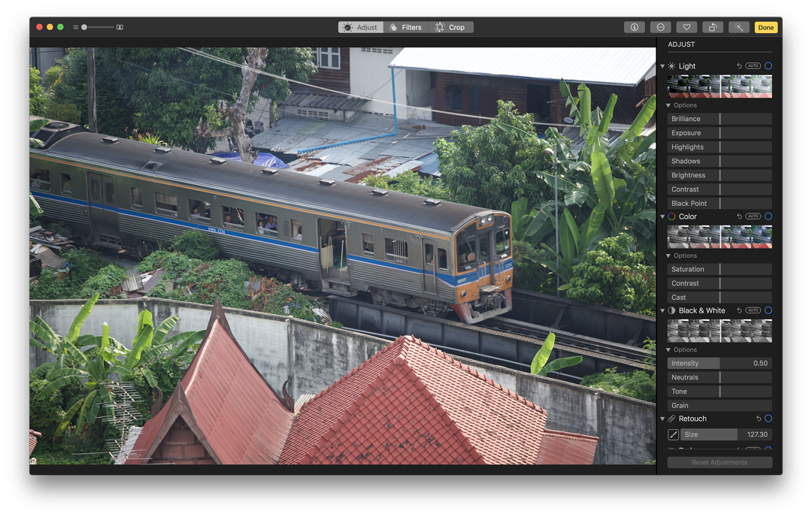The width and height of the screenshot is (812, 517).
Task: Collapse the Light Options disclosure triangle
Action: point(668,105)
